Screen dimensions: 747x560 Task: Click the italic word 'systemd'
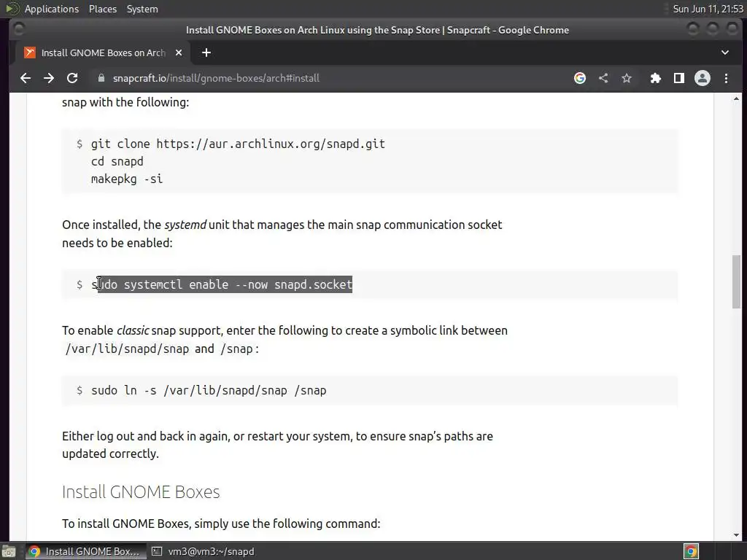pos(185,225)
